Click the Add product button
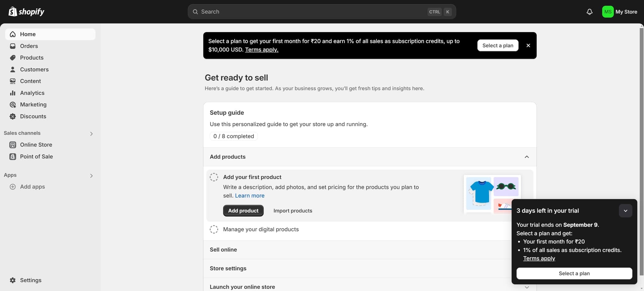The height and width of the screenshot is (291, 644). [243, 211]
